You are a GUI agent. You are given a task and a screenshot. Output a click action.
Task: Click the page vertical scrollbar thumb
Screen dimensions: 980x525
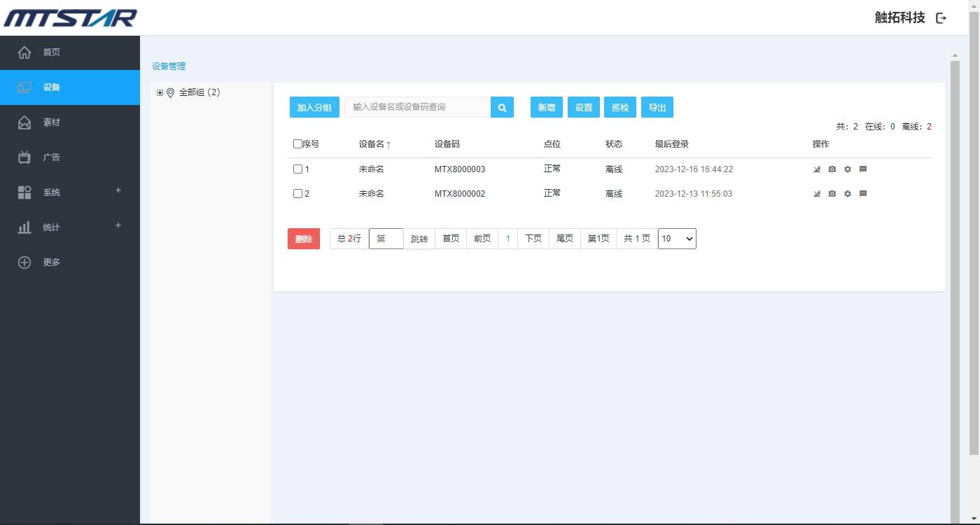[x=955, y=280]
